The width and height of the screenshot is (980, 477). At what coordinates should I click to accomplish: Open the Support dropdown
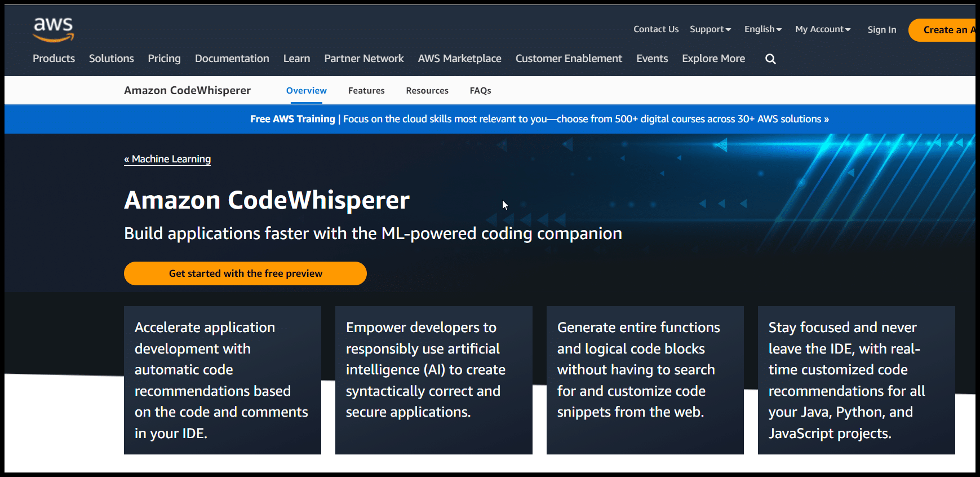pos(710,29)
